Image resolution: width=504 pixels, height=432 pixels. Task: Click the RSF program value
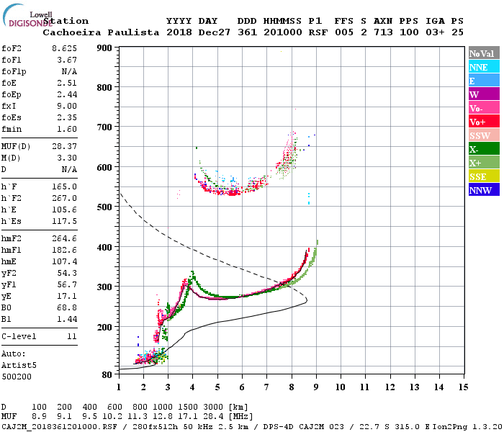[318, 32]
